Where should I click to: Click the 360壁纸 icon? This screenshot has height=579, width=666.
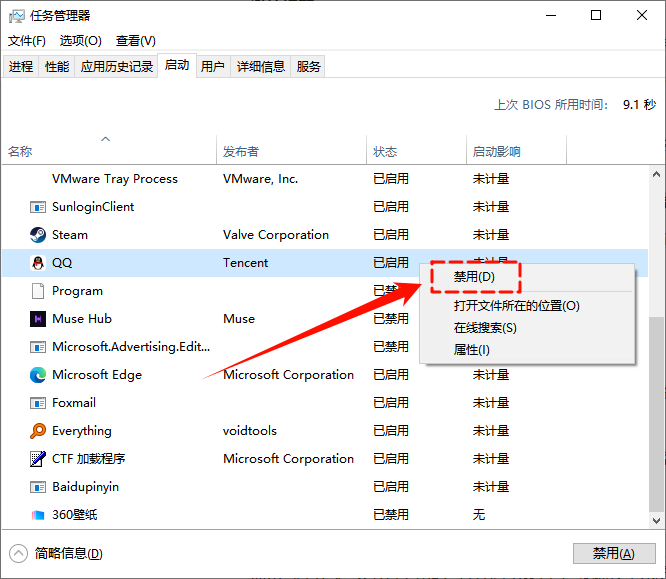(38, 515)
